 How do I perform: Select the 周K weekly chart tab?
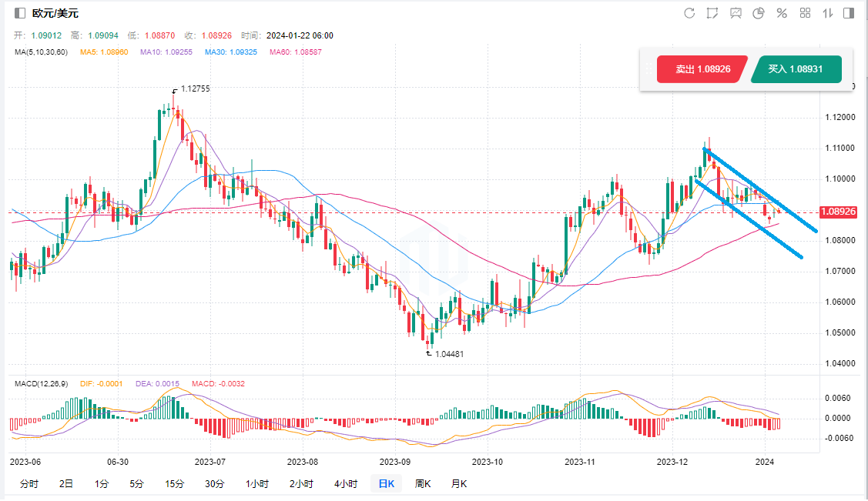pyautogui.click(x=423, y=484)
